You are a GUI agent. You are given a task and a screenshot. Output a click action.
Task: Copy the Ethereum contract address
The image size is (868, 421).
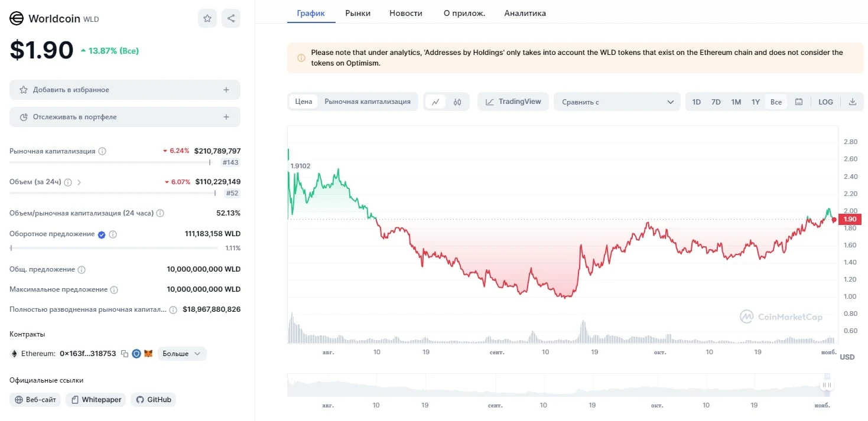(125, 354)
